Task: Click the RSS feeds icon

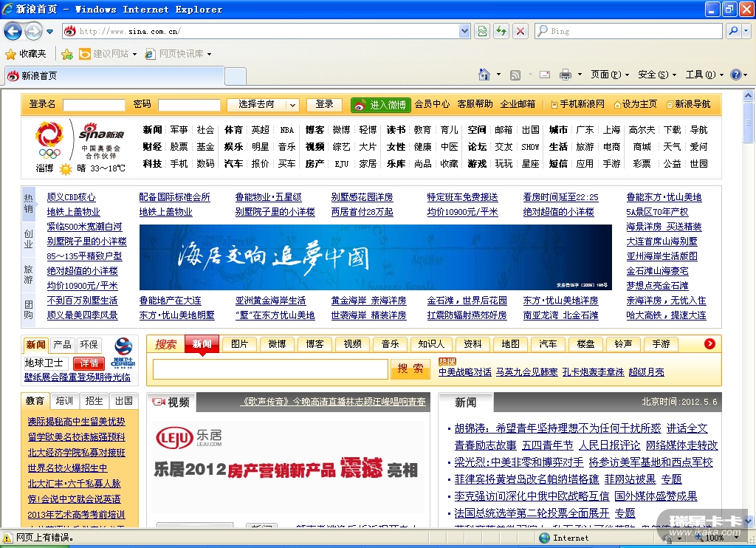Action: click(x=515, y=75)
